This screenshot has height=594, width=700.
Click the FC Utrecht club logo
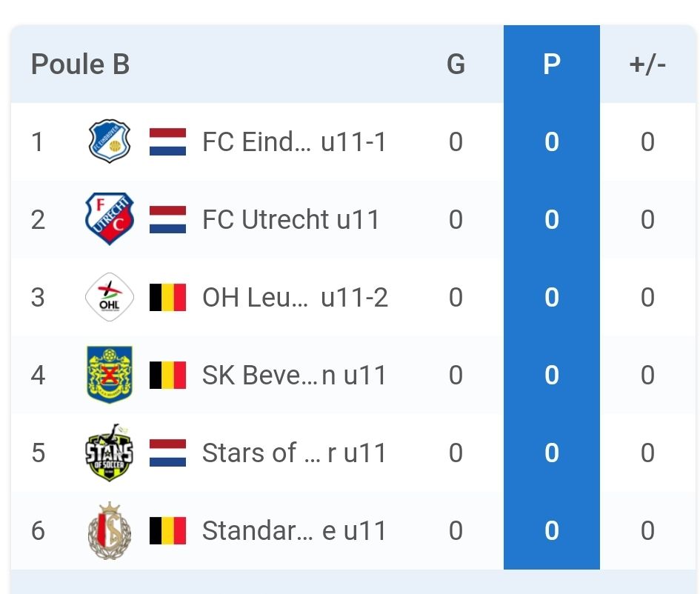[109, 219]
